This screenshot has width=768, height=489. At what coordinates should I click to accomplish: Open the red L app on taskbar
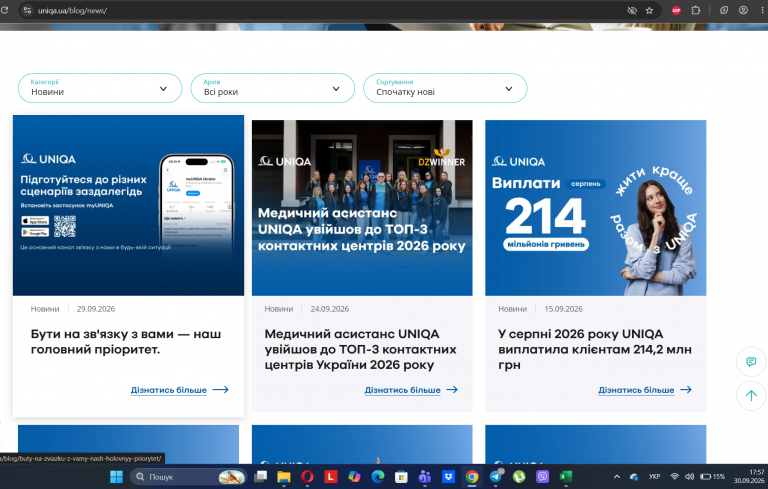(x=331, y=477)
